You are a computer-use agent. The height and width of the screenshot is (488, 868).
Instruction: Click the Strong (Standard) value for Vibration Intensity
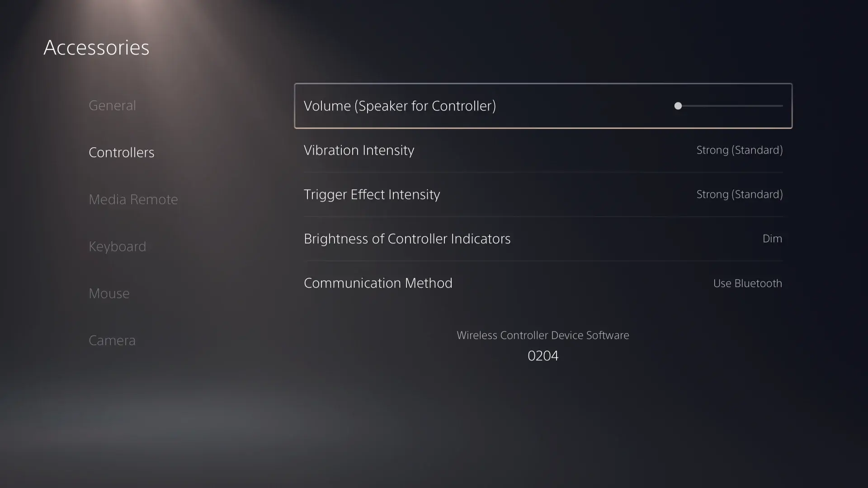coord(739,150)
